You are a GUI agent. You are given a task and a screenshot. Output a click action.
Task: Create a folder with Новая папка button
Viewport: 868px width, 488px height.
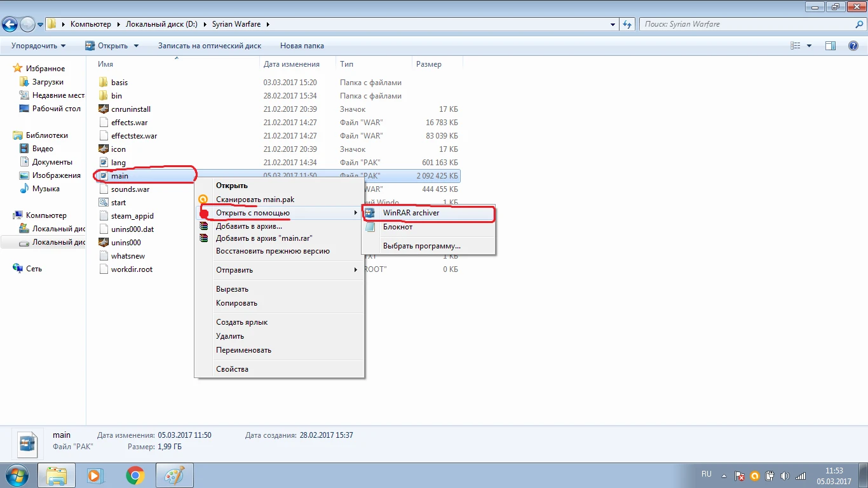[302, 46]
